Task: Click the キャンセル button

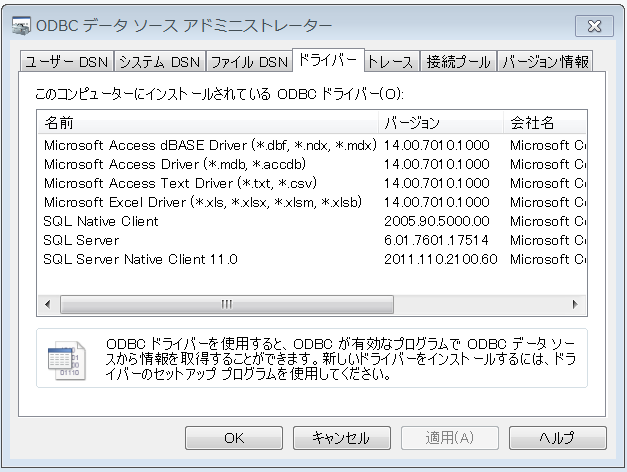Action: [x=341, y=438]
